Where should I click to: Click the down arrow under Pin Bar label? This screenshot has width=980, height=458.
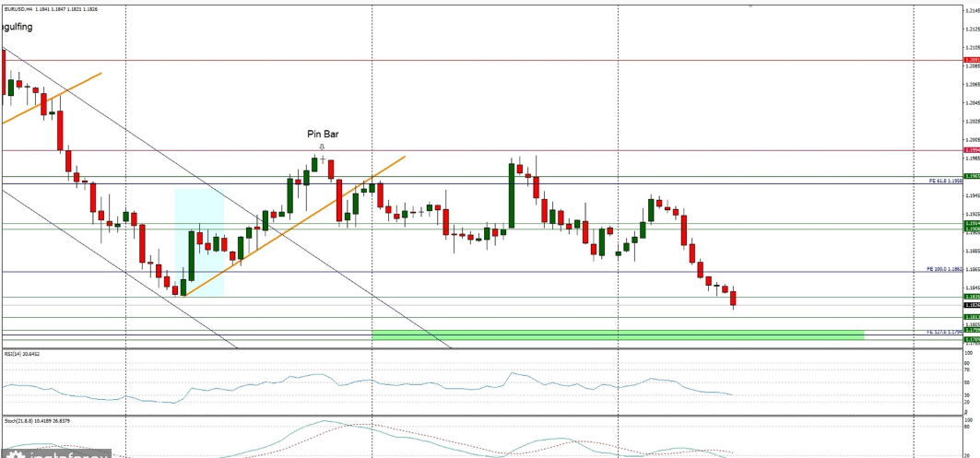[x=322, y=146]
